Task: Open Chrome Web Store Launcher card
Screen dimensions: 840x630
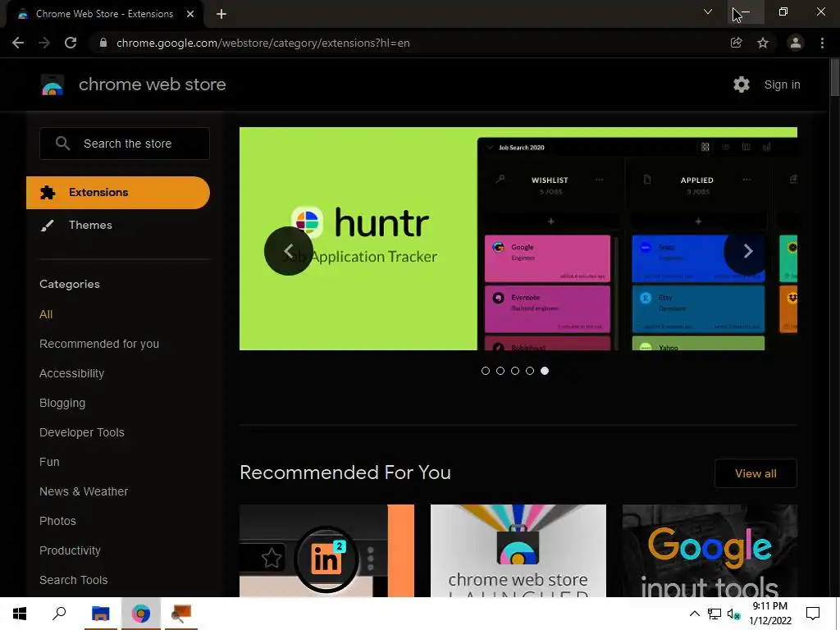Action: [518, 550]
